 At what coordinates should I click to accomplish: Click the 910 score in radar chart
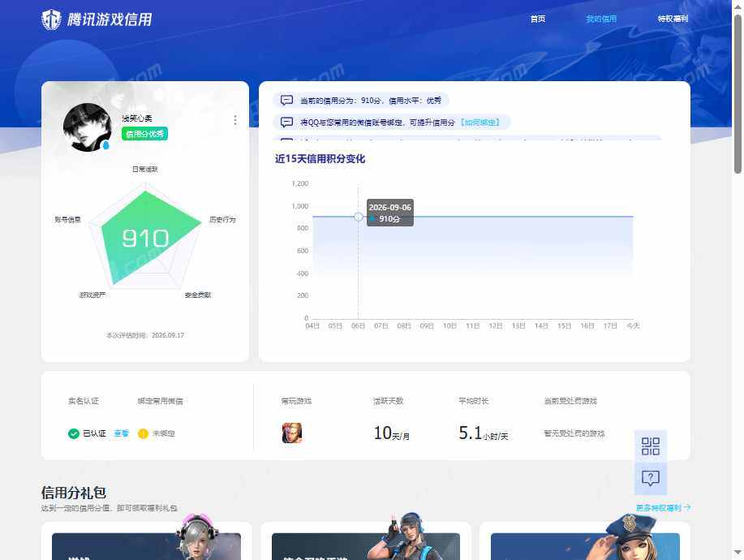(x=145, y=239)
